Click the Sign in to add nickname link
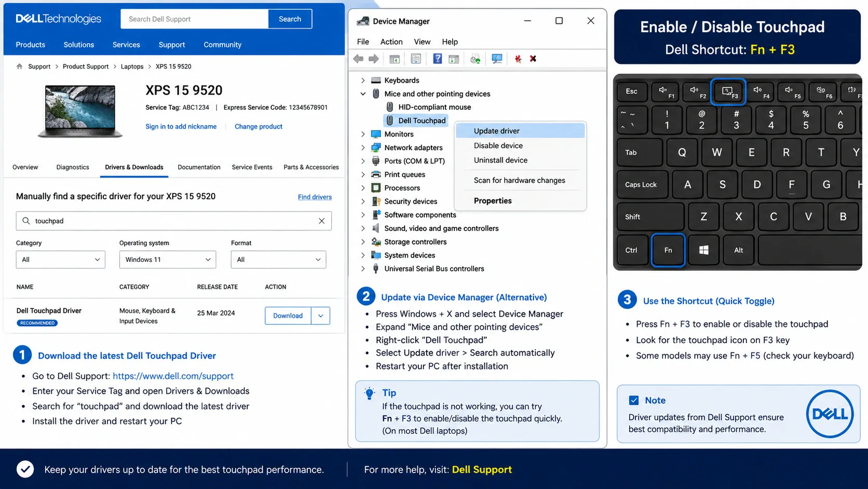868x489 pixels. coord(181,126)
